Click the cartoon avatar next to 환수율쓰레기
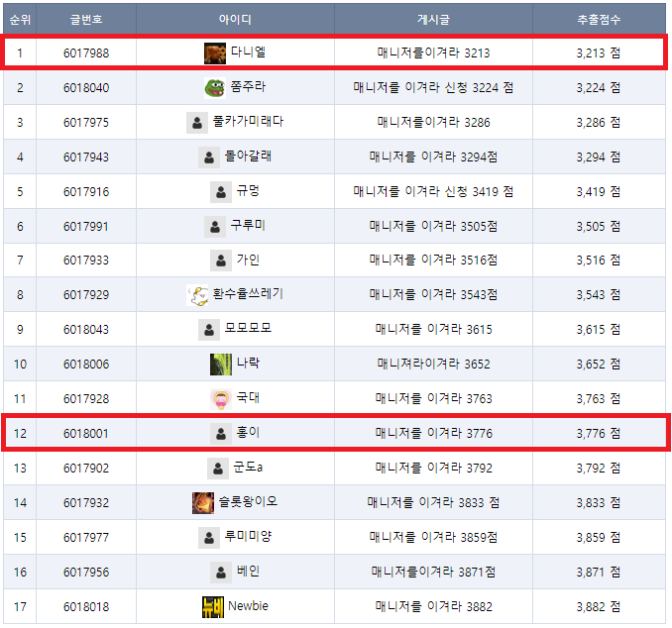Viewport: 672px width, 628px height. 197,295
